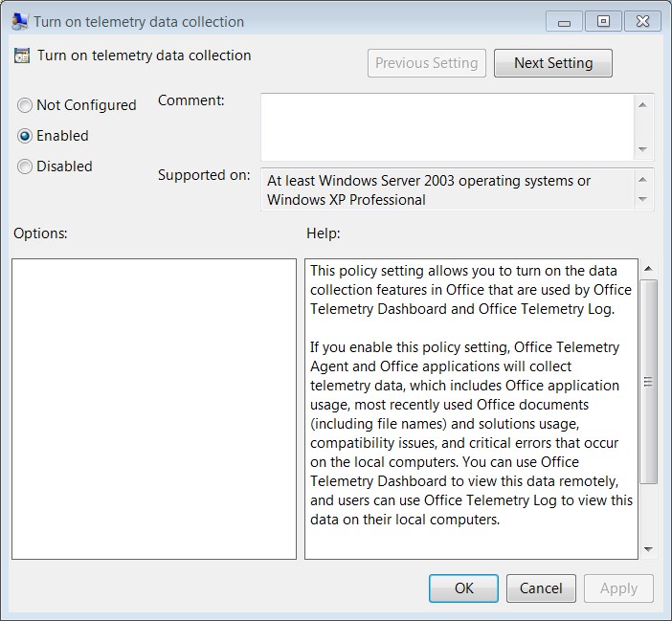
Task: Click inside the empty Options pane
Action: (154, 409)
